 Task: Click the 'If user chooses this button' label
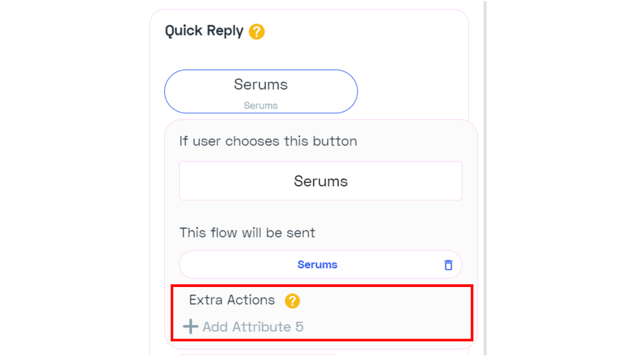point(268,141)
